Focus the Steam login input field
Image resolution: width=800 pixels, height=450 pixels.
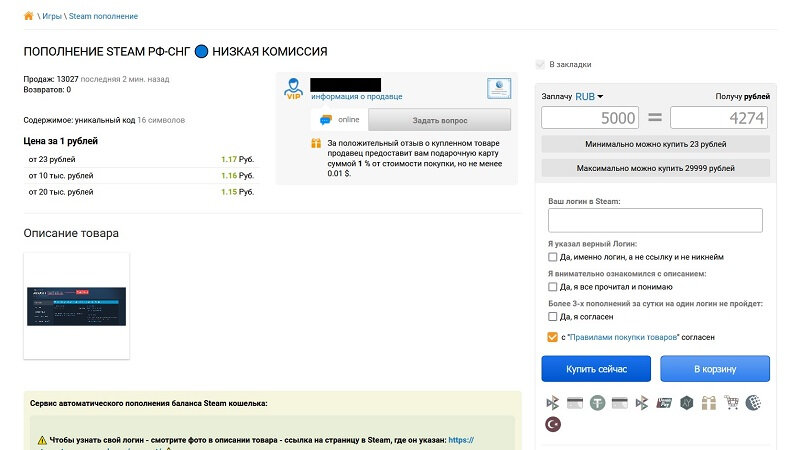click(655, 220)
